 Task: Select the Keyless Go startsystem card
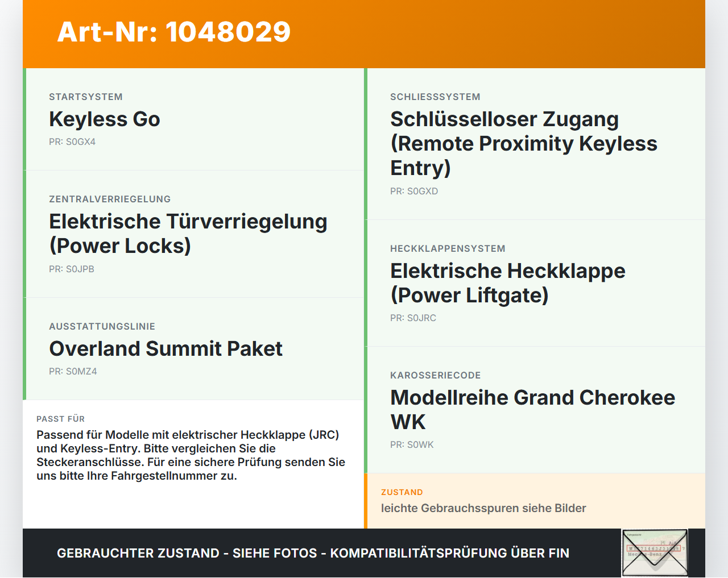click(x=193, y=119)
